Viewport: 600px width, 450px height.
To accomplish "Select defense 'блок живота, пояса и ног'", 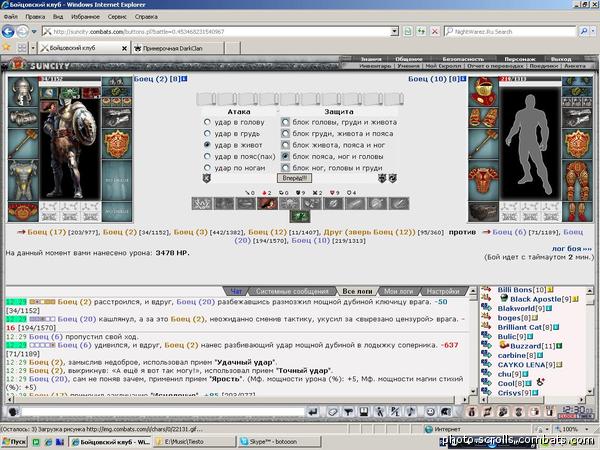I will tap(285, 145).
